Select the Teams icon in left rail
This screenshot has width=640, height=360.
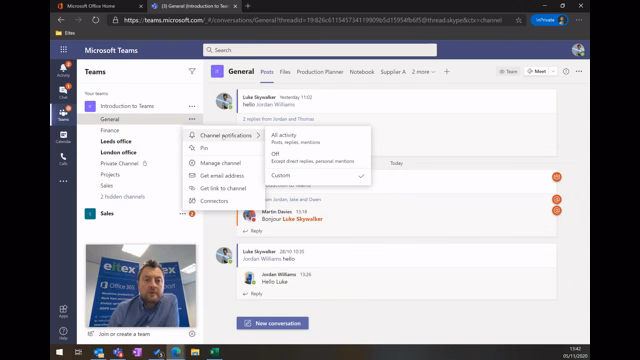click(63, 114)
